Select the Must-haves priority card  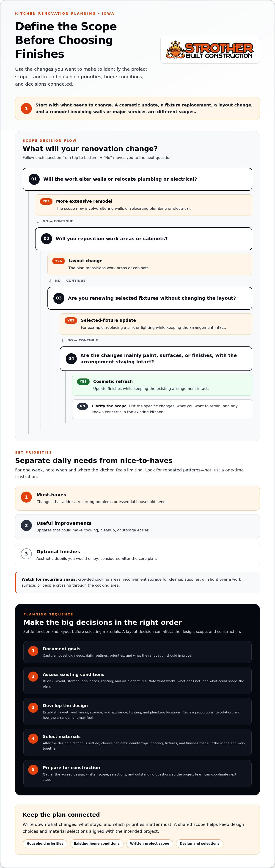click(x=137, y=498)
